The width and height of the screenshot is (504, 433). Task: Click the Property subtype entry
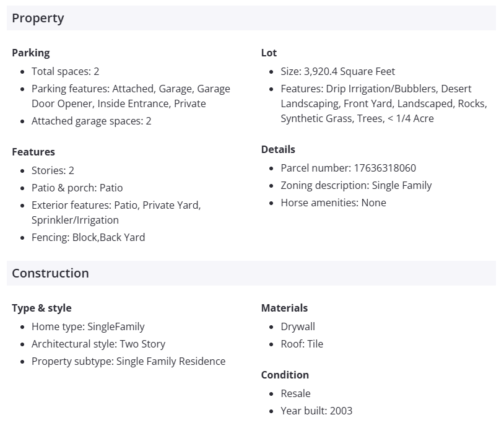tap(128, 361)
